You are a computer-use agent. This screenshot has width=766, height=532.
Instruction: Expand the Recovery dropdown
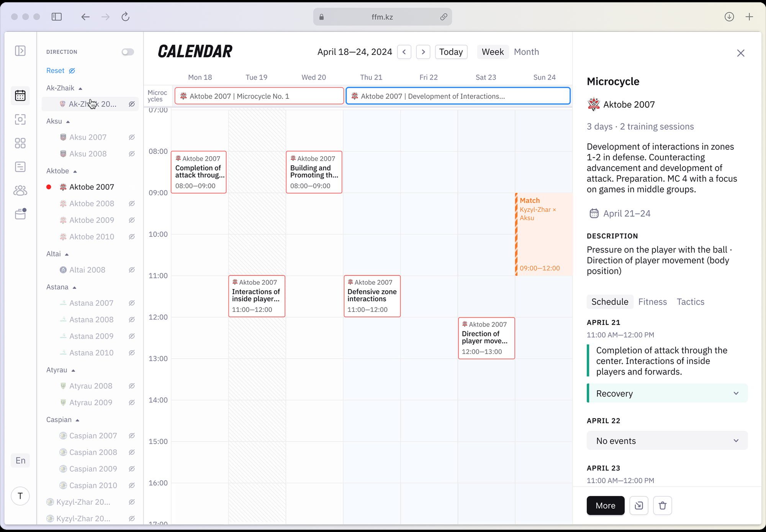(x=667, y=393)
